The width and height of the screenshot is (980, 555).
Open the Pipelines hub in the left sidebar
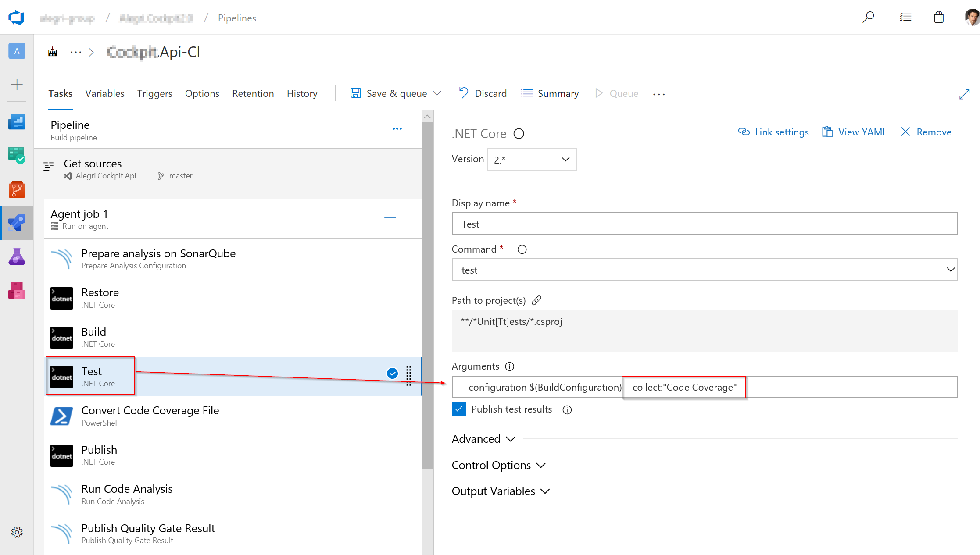tap(17, 223)
